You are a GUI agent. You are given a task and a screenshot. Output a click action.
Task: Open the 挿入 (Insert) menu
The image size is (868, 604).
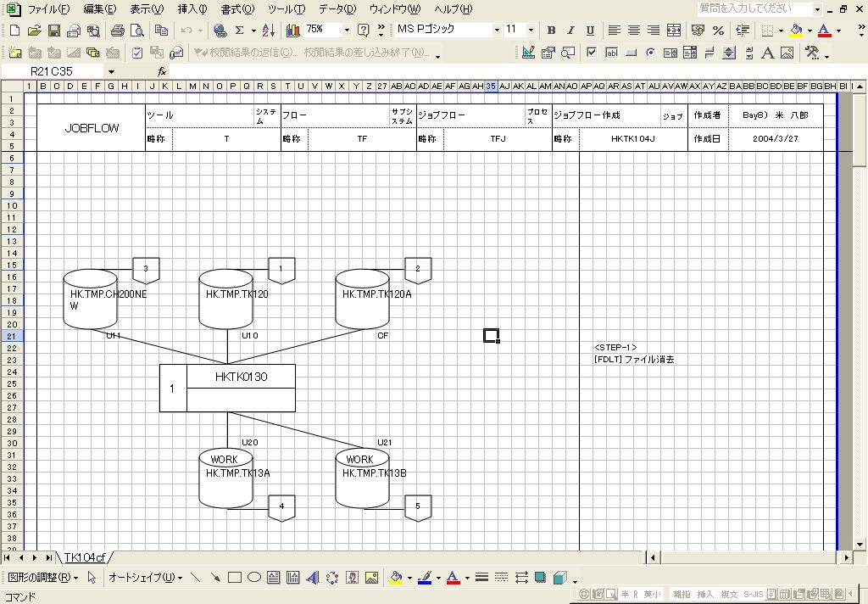(x=192, y=8)
